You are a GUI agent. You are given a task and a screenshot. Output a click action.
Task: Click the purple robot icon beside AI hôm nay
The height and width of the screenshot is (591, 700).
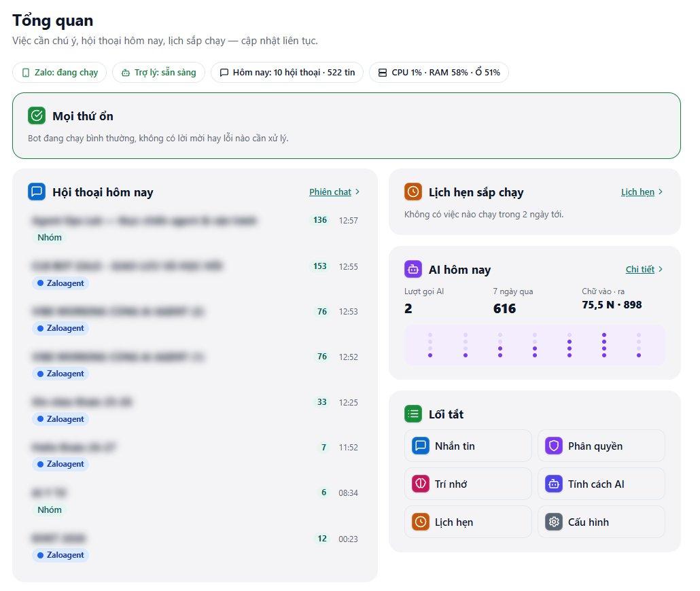[x=413, y=269]
